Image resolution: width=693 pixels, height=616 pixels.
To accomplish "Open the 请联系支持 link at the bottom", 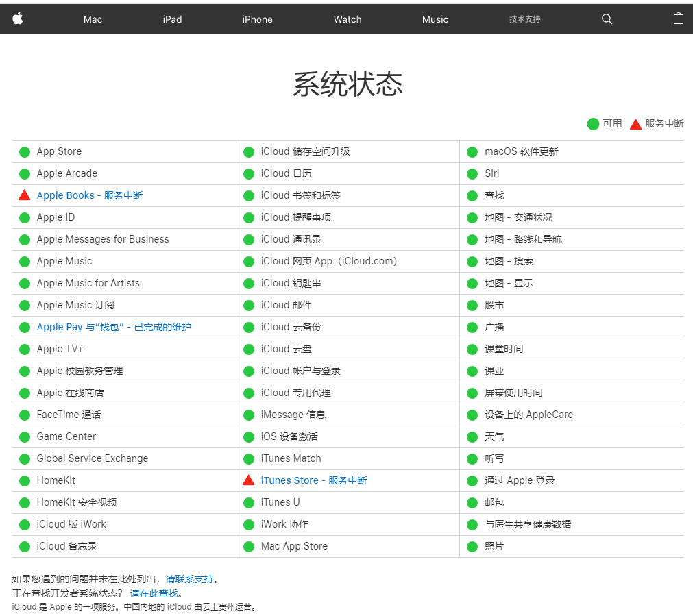I will click(190, 578).
